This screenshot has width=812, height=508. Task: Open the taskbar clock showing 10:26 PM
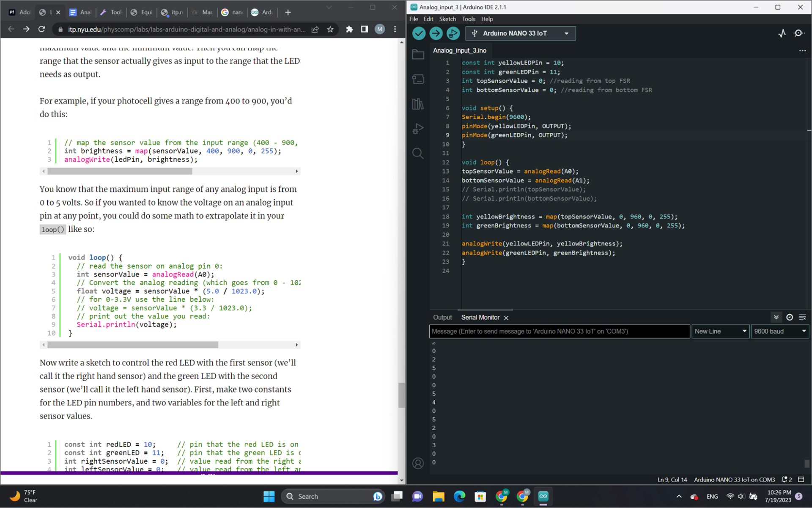coord(778,497)
